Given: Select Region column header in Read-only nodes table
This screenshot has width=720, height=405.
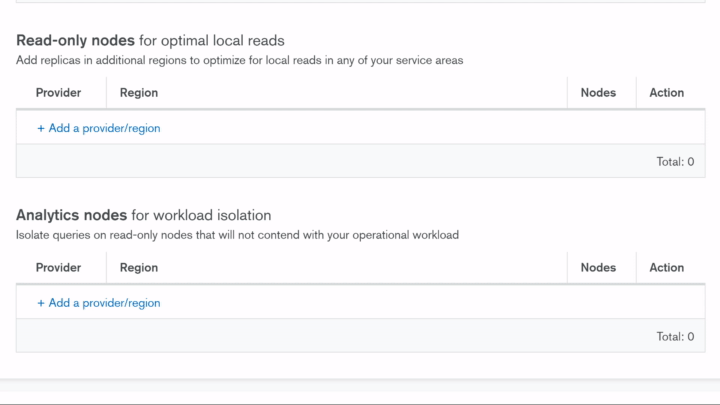Looking at the screenshot, I should [x=139, y=93].
